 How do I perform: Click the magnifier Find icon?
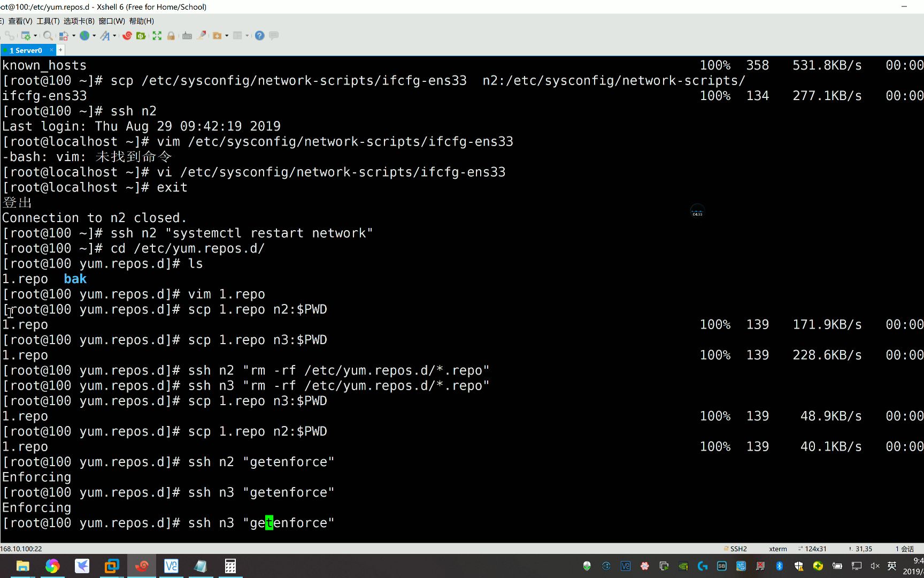48,36
